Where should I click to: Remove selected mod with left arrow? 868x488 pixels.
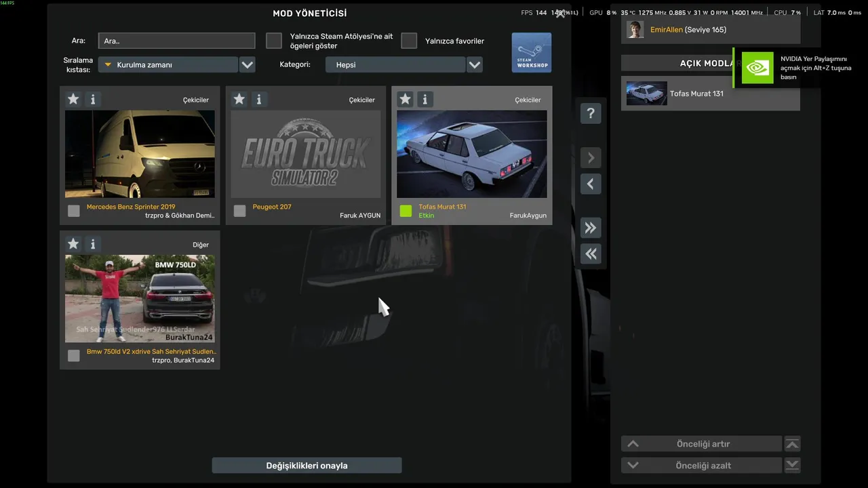coord(591,184)
